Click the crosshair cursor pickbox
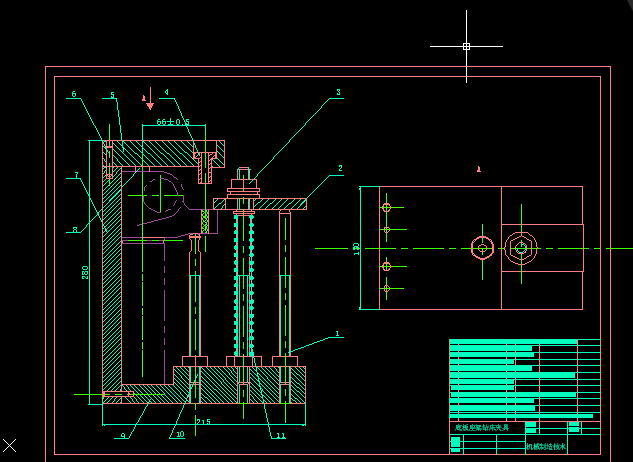633x462 pixels. [466, 46]
